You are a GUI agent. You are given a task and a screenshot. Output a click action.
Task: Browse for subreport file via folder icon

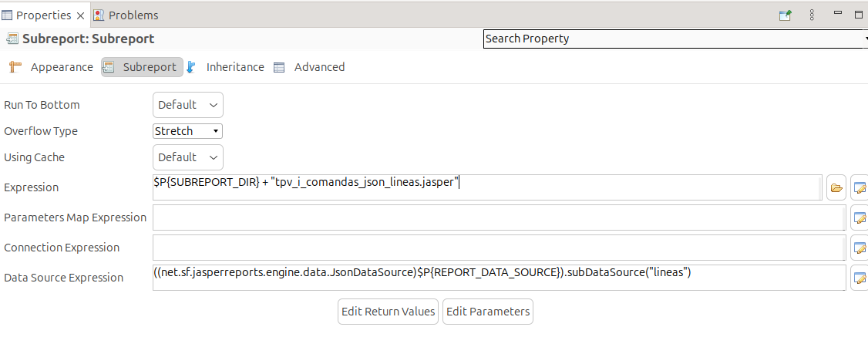coord(836,188)
